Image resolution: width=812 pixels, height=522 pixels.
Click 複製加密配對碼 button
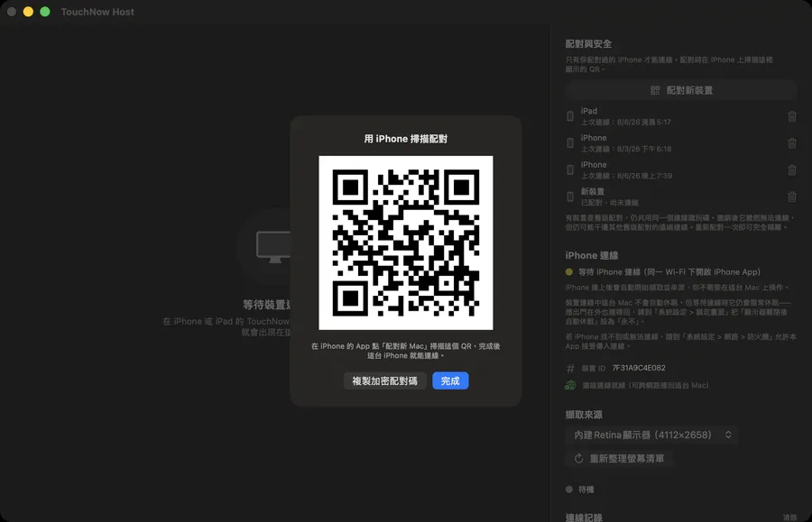pyautogui.click(x=384, y=380)
